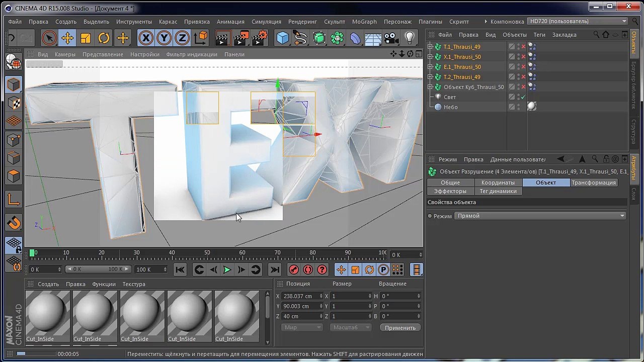
Task: Switch to the Координаты tab
Action: click(498, 183)
